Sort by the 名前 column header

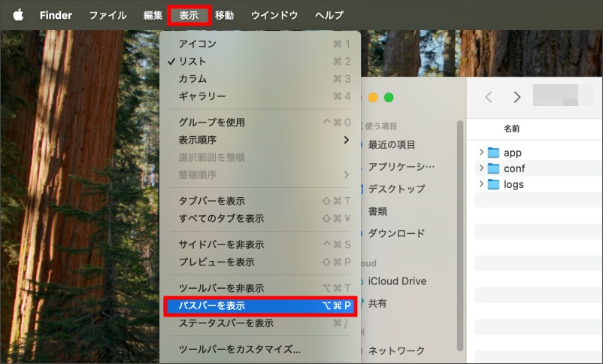click(512, 129)
